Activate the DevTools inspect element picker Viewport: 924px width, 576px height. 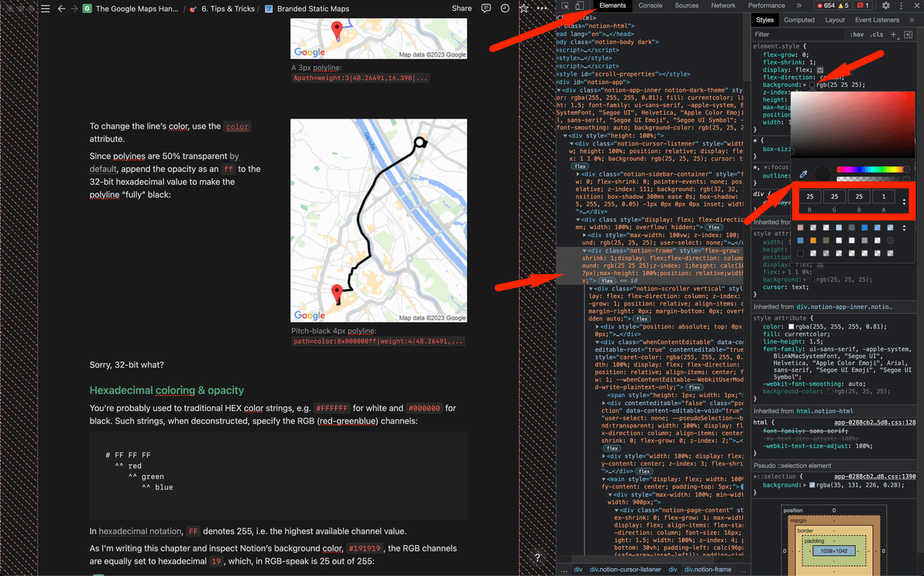(566, 5)
